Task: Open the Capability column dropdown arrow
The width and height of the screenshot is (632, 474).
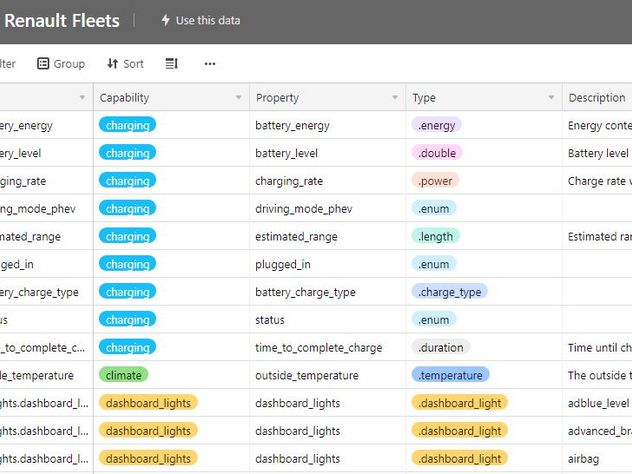Action: (x=239, y=98)
